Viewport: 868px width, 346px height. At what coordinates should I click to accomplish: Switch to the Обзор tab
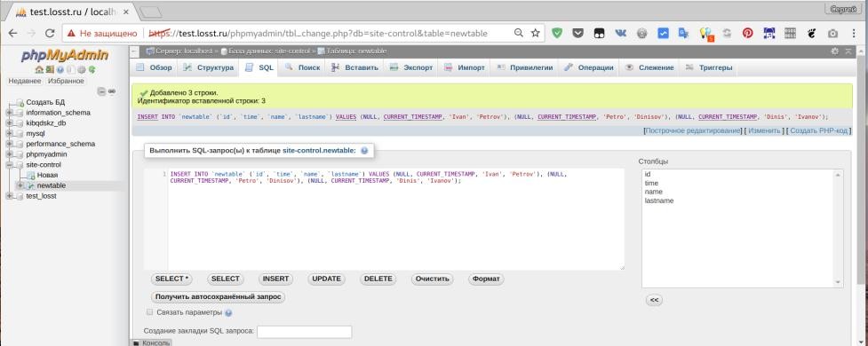click(x=154, y=67)
